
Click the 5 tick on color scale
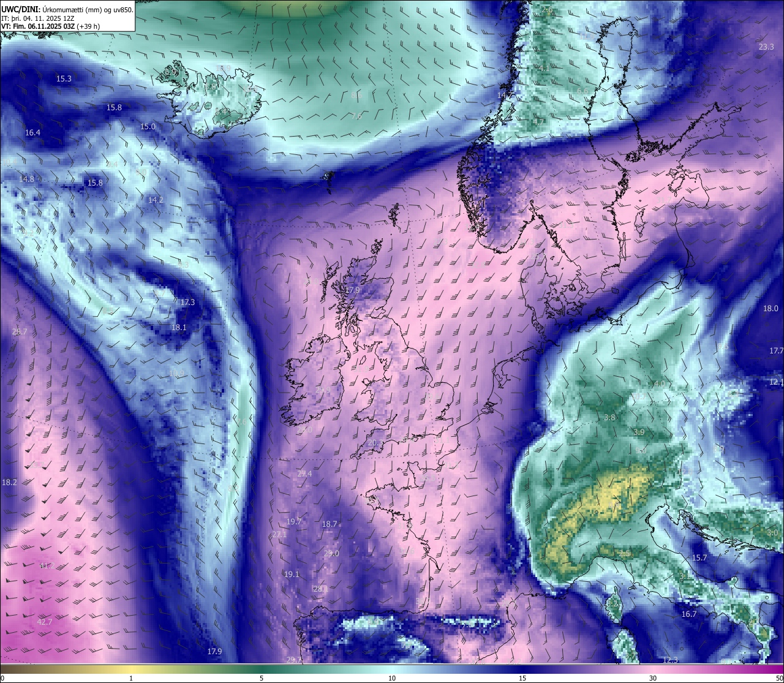(262, 678)
